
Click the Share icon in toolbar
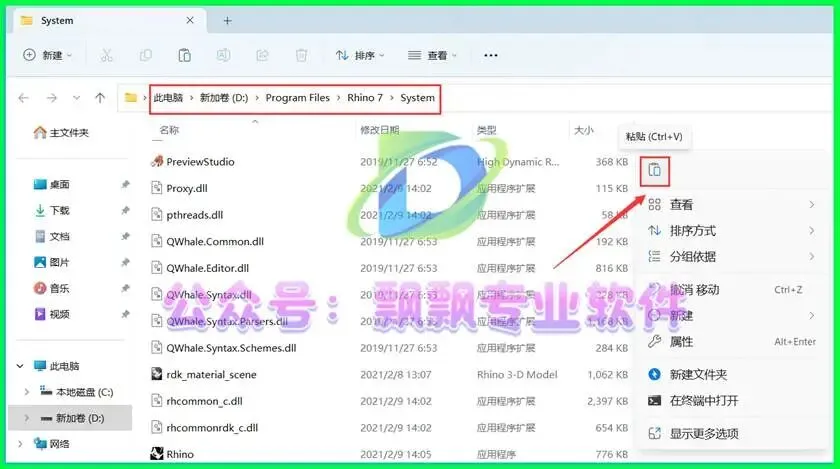(x=262, y=55)
